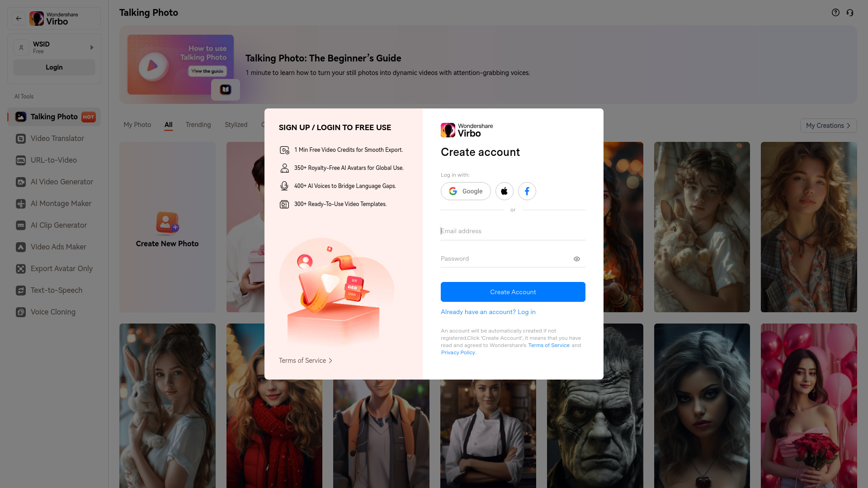Select the Voice Cloning tool
The height and width of the screenshot is (488, 868).
(53, 312)
